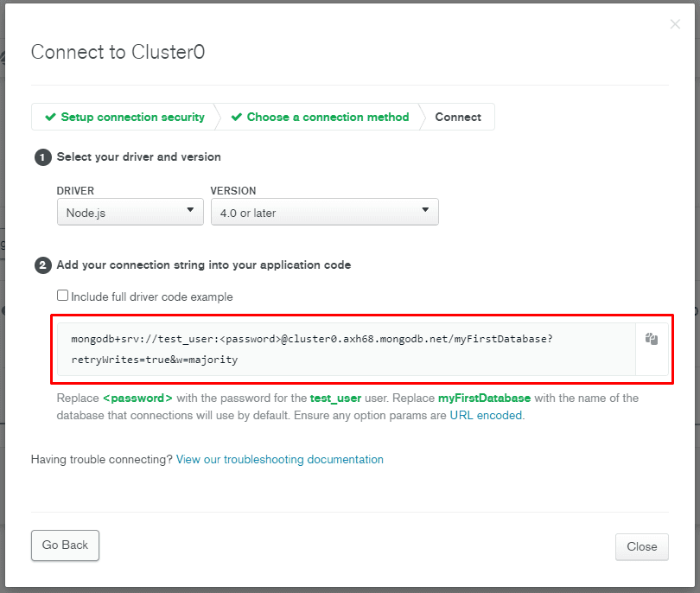Select the Connect step tab

[x=458, y=117]
